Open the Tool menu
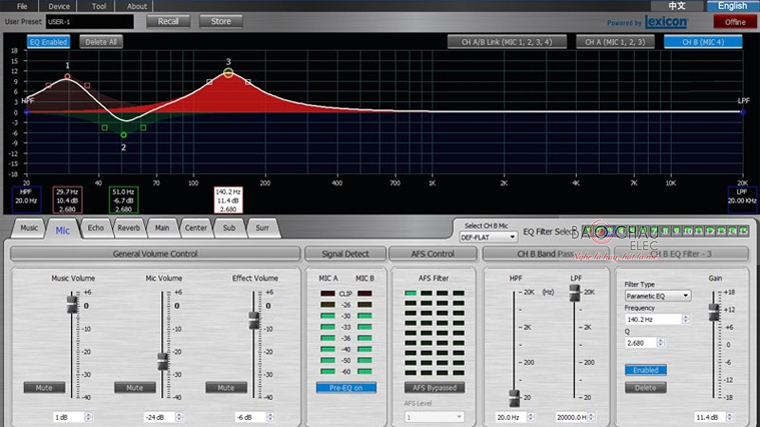The width and height of the screenshot is (760, 427). click(99, 6)
